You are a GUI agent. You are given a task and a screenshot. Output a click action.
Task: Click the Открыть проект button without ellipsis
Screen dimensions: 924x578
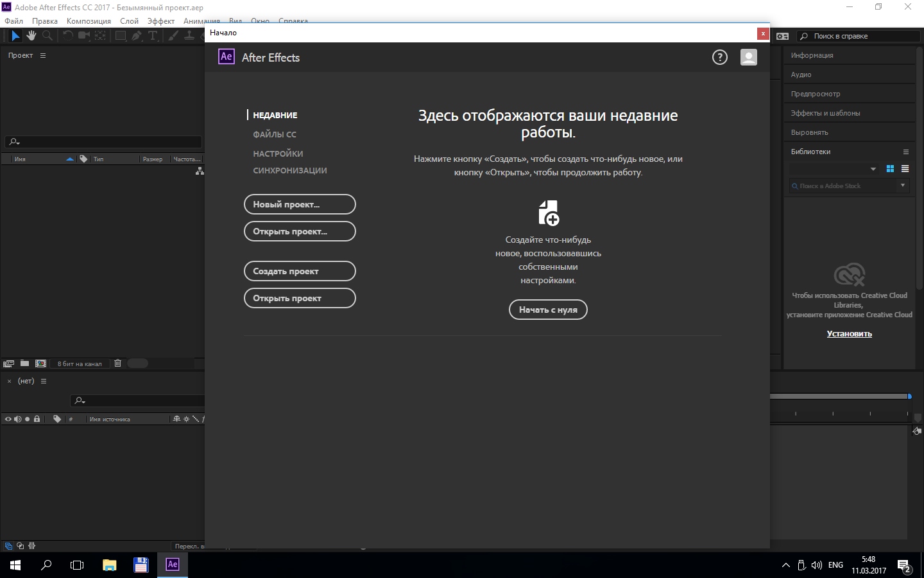pos(300,298)
